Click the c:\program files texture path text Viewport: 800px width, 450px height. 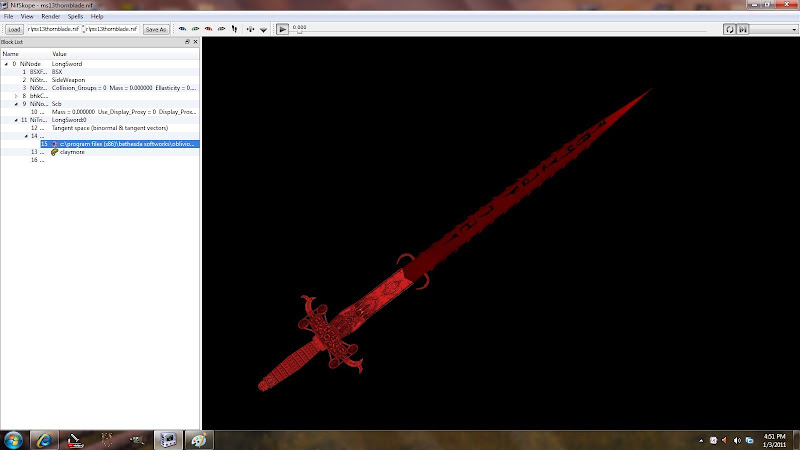coord(127,144)
